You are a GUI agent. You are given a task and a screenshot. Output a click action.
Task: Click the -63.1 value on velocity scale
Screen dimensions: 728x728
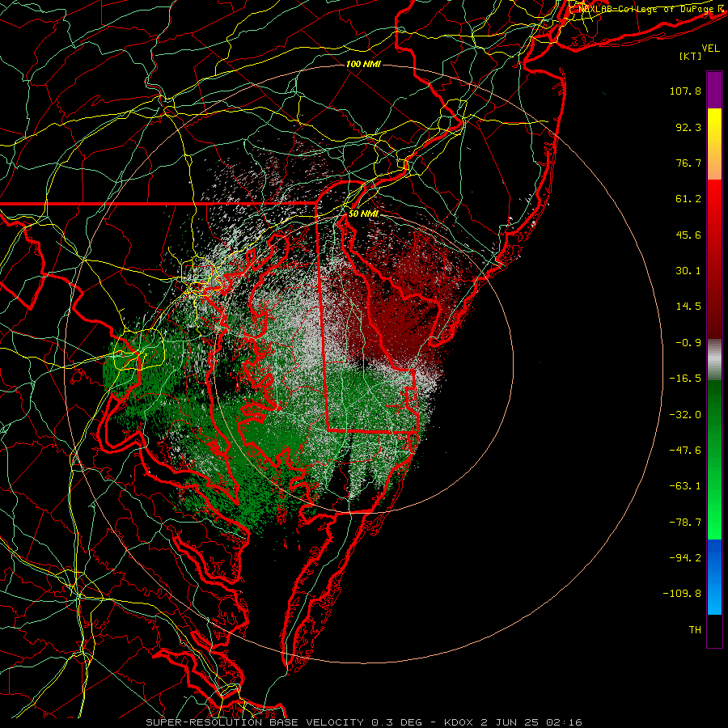(x=685, y=486)
